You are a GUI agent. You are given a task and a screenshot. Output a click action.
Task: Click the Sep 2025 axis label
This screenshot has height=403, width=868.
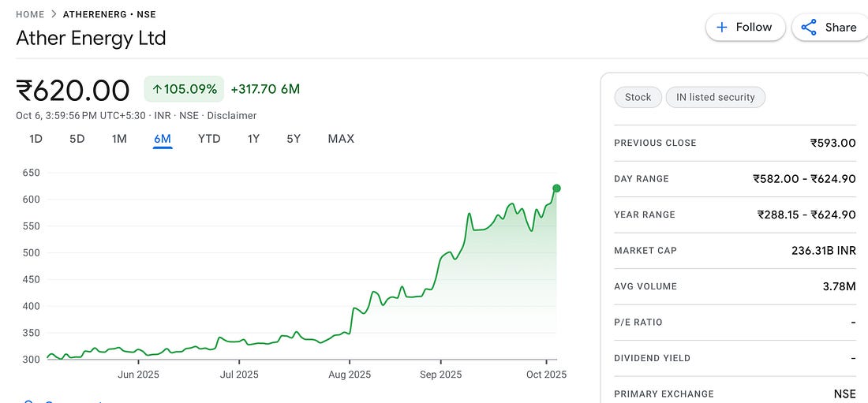click(x=440, y=375)
